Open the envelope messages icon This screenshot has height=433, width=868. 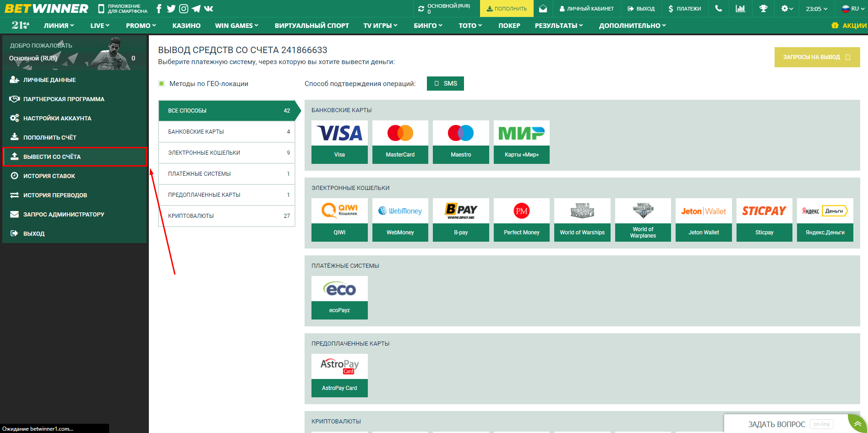tap(543, 9)
